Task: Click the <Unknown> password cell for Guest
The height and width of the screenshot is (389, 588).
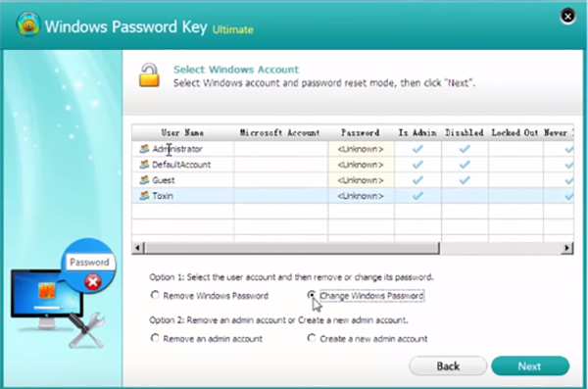Action: [x=361, y=180]
